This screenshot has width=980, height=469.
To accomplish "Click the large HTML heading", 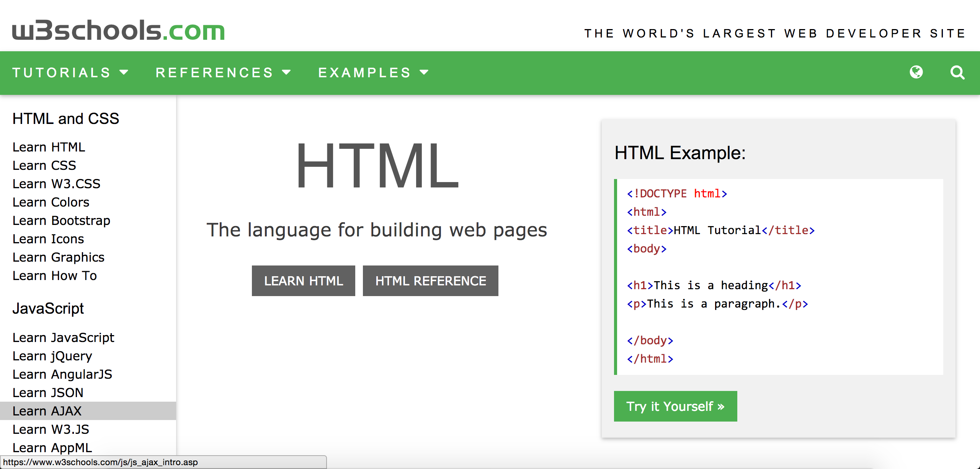I will pos(377,165).
